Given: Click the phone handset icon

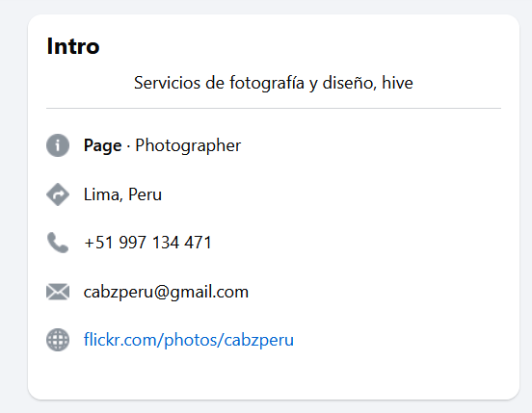Looking at the screenshot, I should pos(58,243).
